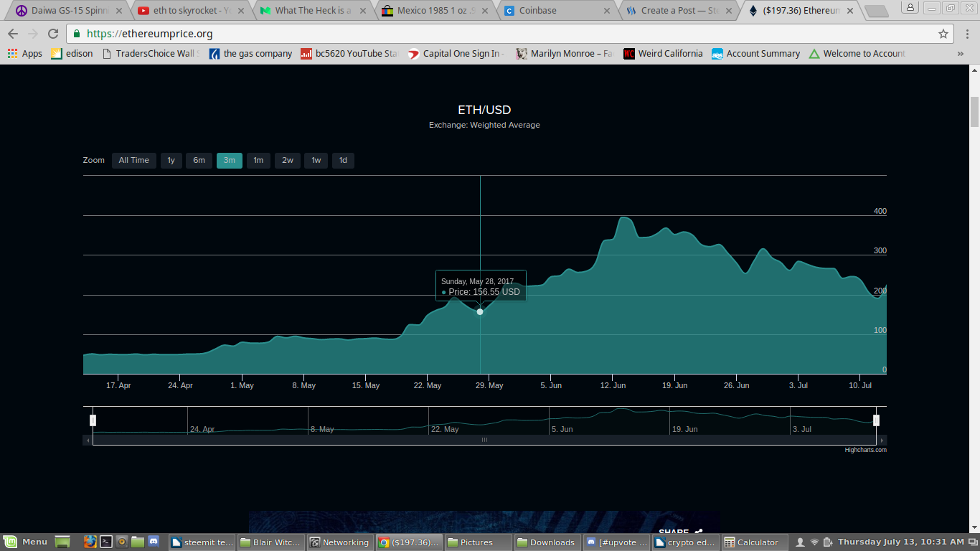Click the page vertical scrollbar thumb
The image size is (980, 551).
click(974, 111)
